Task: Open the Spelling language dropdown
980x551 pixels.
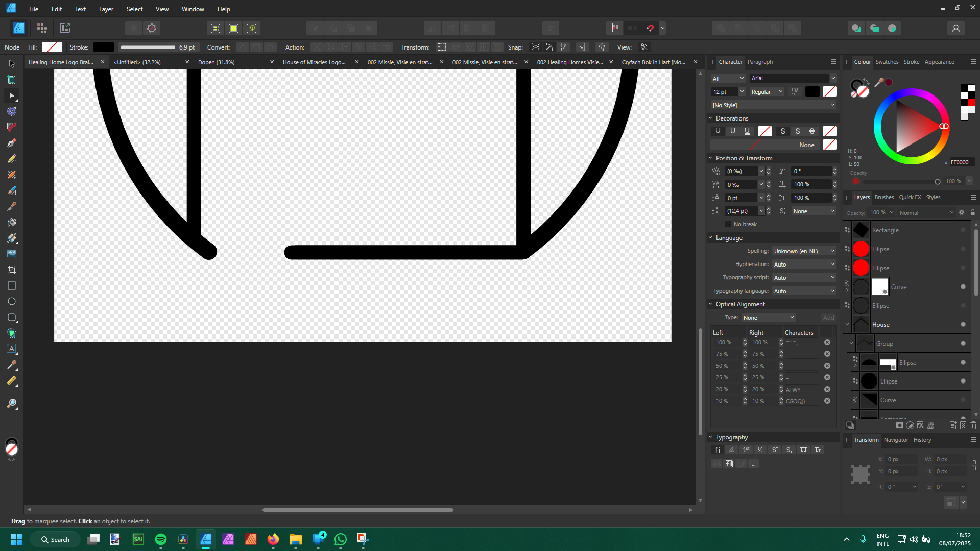Action: click(804, 251)
